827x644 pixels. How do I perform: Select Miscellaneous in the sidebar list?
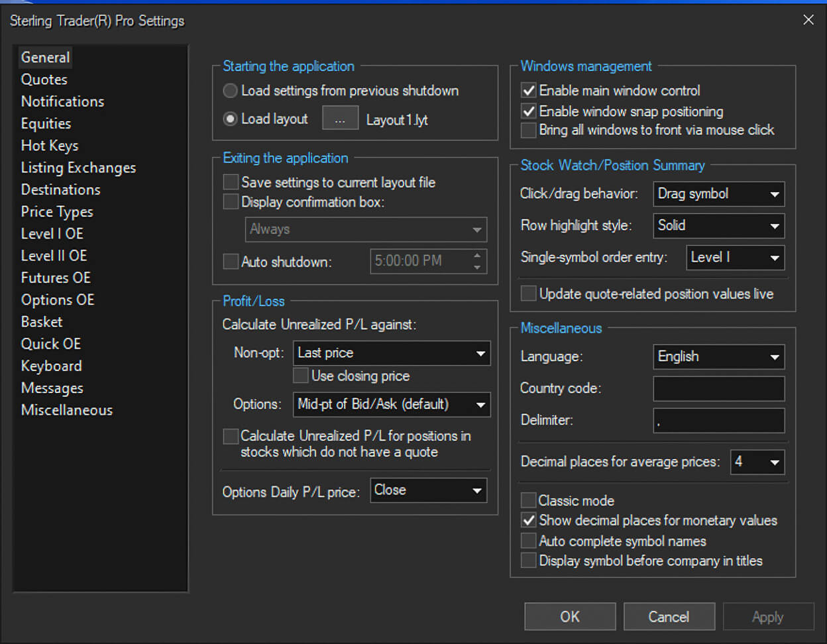(x=67, y=410)
